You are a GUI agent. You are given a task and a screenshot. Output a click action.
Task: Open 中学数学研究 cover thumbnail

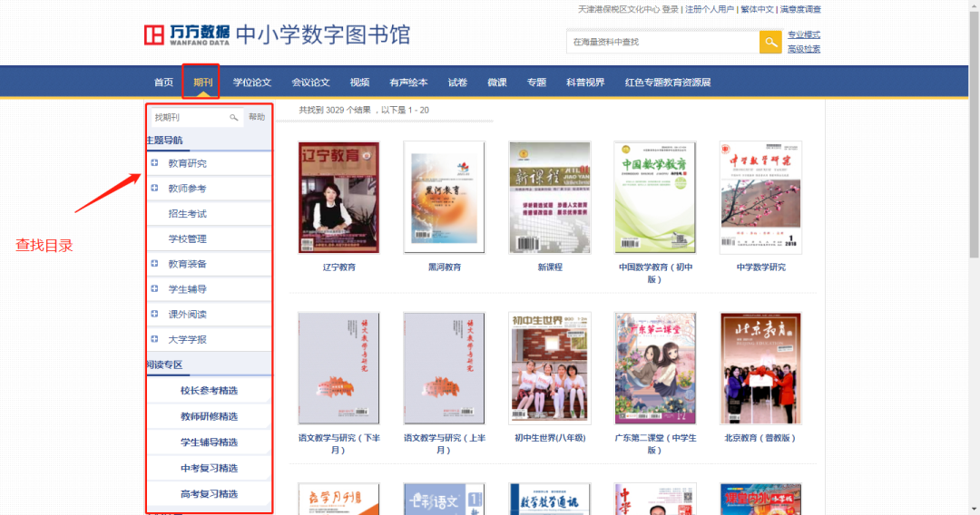coord(760,198)
